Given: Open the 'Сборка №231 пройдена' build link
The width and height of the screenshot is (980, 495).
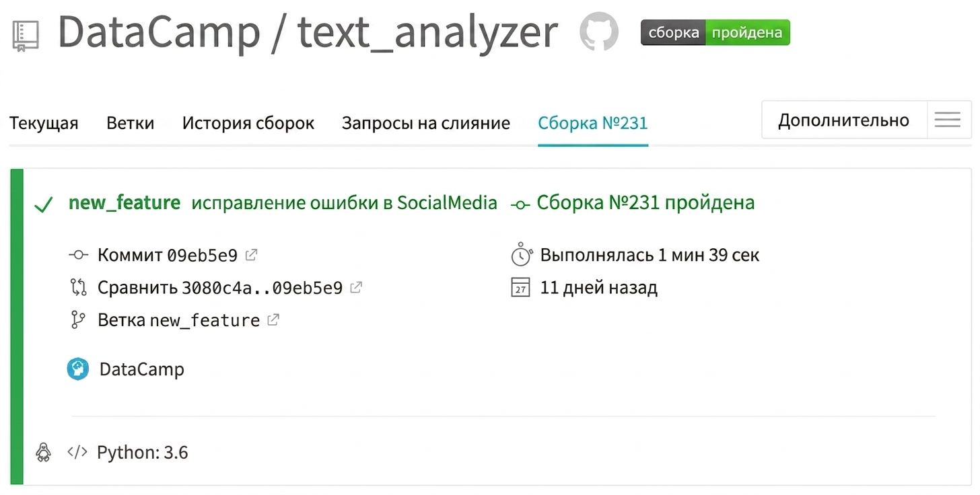Looking at the screenshot, I should tap(645, 202).
